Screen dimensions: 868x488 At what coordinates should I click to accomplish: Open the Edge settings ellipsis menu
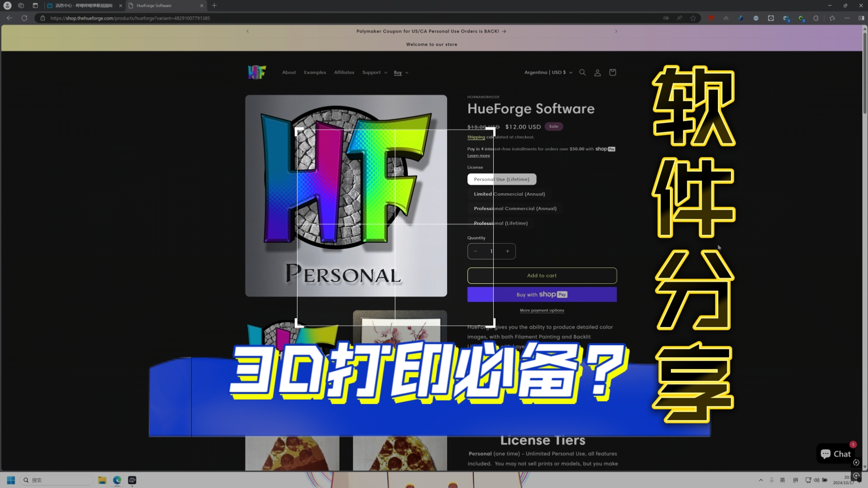coord(847,18)
